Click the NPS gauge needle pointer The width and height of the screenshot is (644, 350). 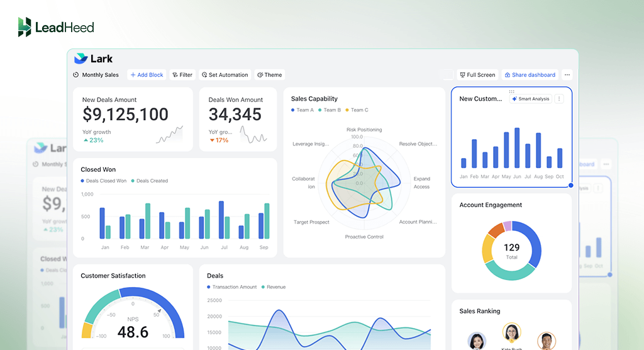(x=159, y=311)
